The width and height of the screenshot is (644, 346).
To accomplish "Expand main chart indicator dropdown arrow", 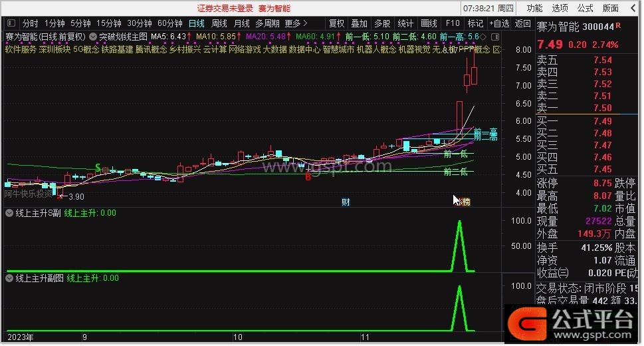I will pyautogui.click(x=93, y=37).
